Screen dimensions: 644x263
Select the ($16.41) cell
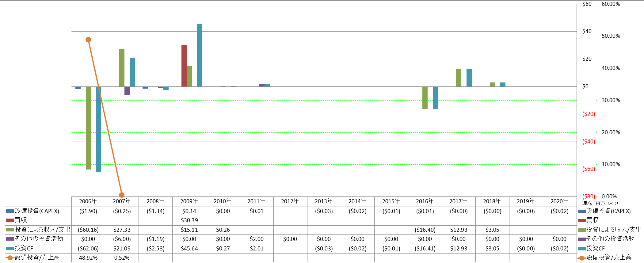[x=425, y=249]
